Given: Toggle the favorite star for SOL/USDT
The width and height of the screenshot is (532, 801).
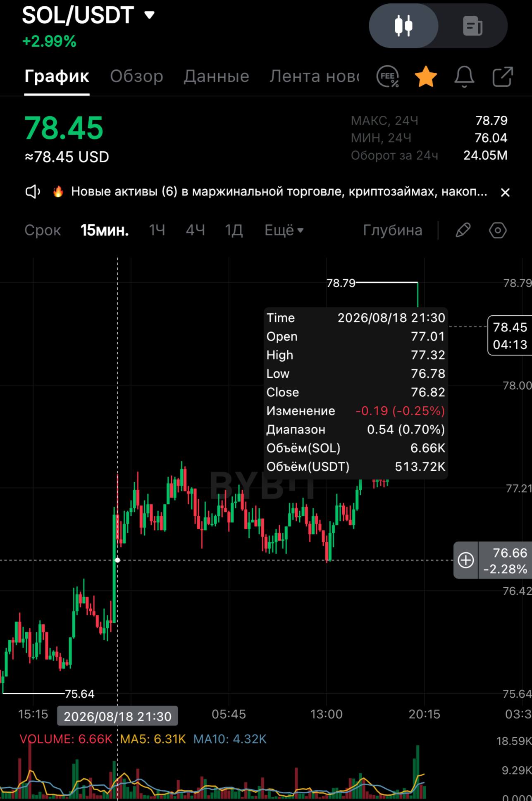Looking at the screenshot, I should 426,76.
